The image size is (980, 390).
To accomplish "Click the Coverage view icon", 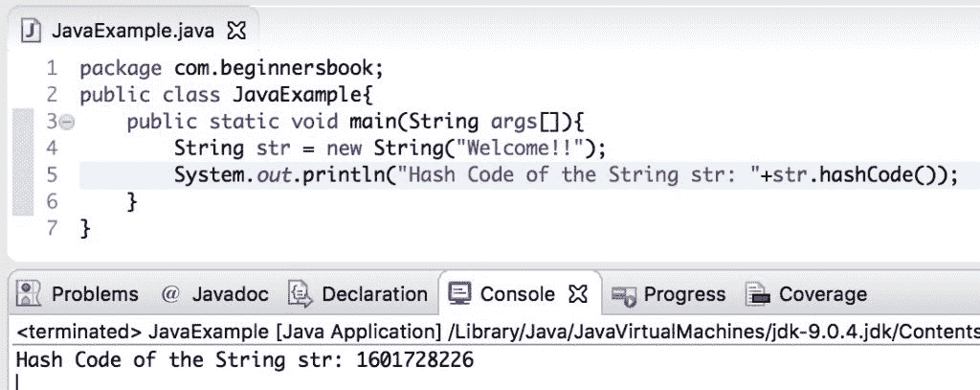I will click(x=758, y=294).
